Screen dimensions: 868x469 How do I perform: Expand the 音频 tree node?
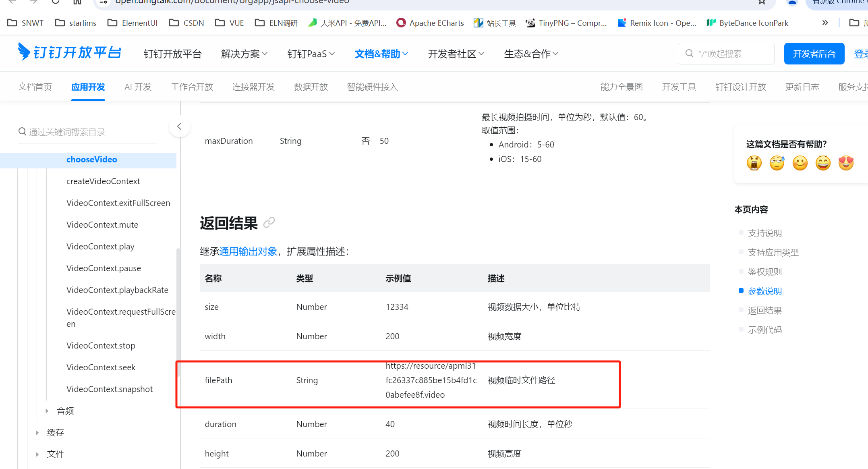point(47,411)
